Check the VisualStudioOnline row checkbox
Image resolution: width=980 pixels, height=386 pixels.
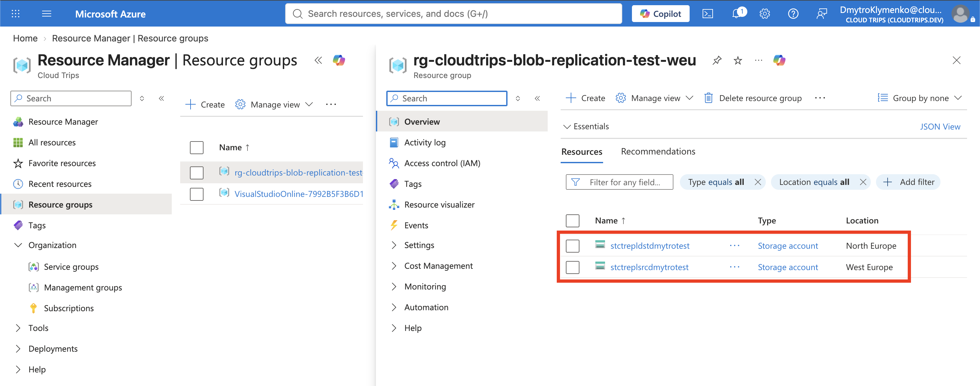[x=197, y=194]
